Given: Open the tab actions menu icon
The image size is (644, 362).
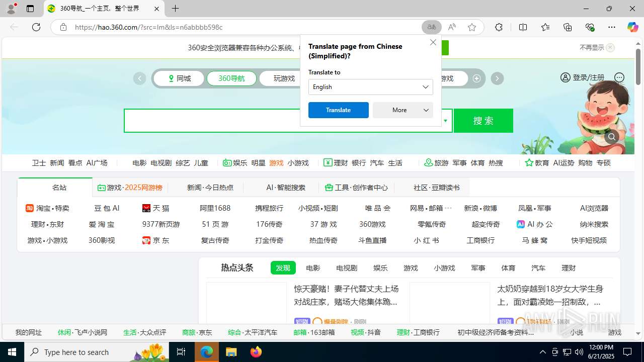Looking at the screenshot, I should (30, 9).
